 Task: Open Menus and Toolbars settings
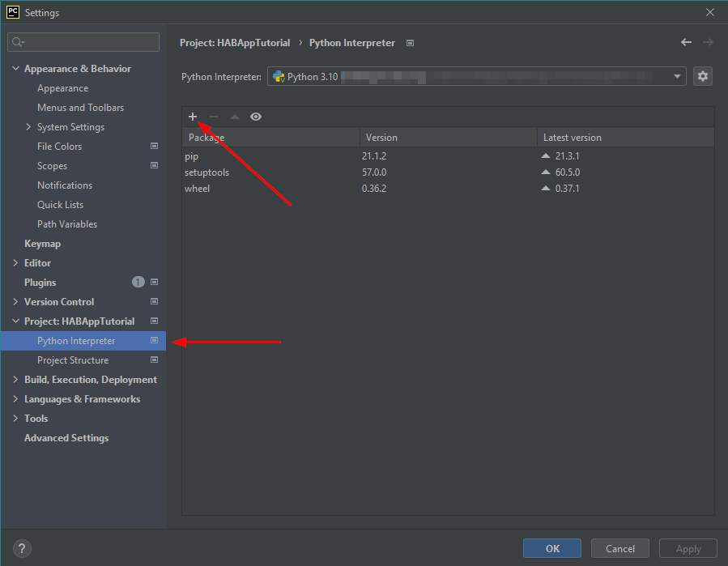pyautogui.click(x=80, y=108)
